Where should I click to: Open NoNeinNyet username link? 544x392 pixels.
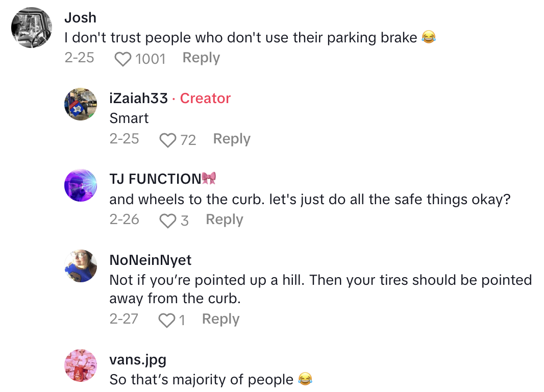tap(151, 260)
